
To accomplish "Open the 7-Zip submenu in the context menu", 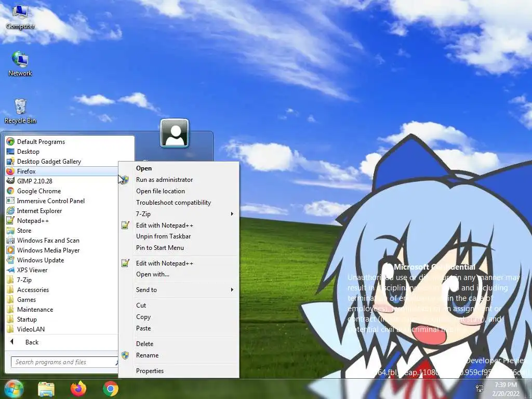I will (179, 214).
